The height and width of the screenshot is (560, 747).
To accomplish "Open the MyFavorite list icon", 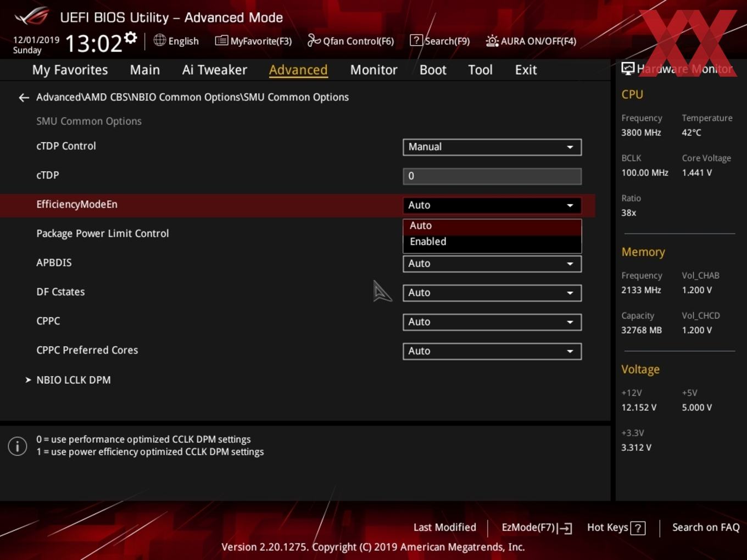I will (x=221, y=41).
